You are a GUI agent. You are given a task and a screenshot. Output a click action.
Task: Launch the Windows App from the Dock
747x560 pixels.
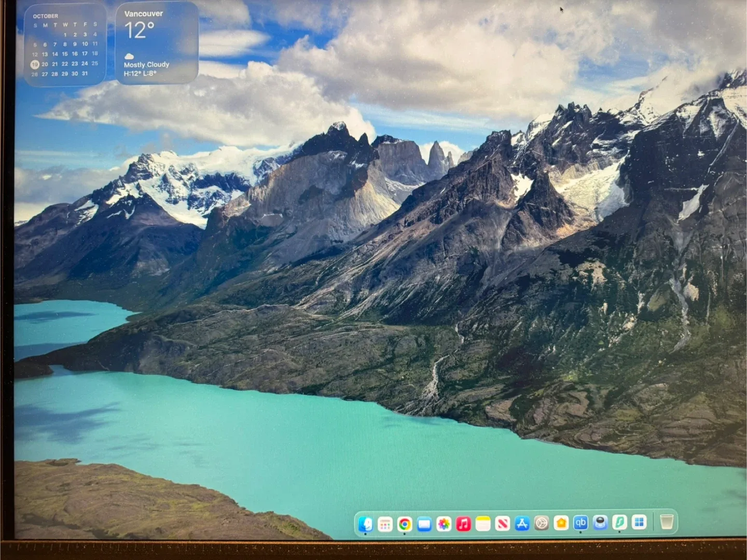[639, 524]
